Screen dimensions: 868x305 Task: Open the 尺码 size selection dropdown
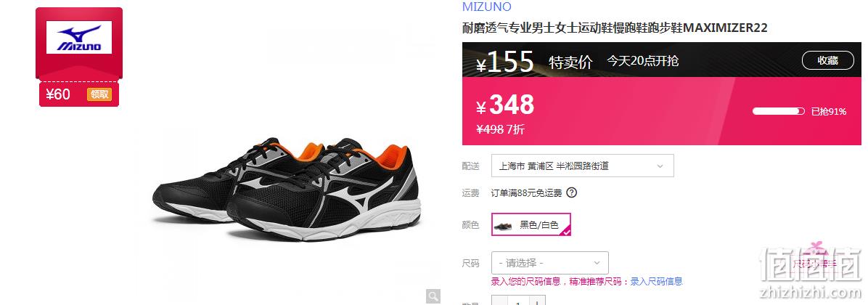coord(549,263)
